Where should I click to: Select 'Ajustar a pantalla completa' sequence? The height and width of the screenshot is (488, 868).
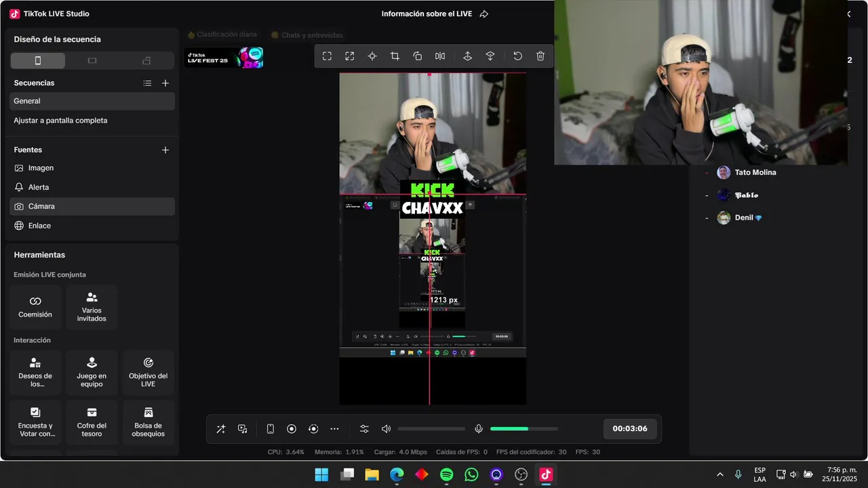tap(92, 121)
